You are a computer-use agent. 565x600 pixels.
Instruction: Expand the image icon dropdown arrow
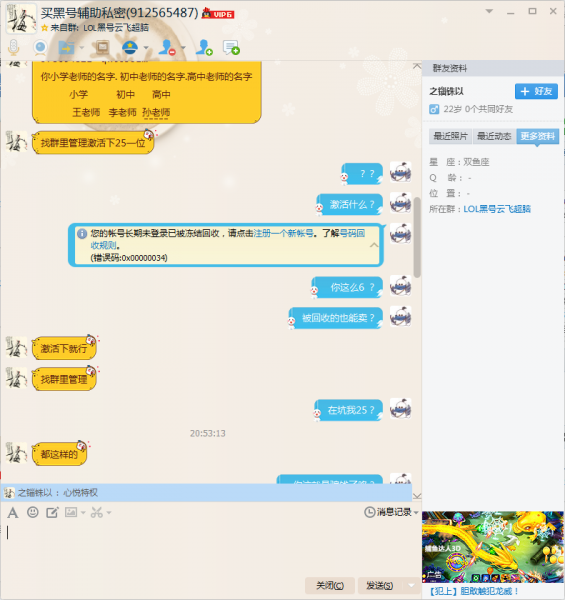[83, 512]
